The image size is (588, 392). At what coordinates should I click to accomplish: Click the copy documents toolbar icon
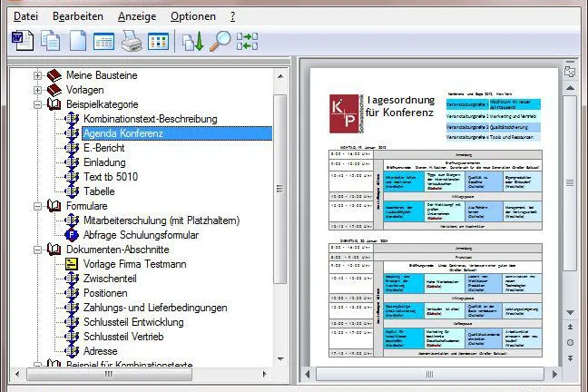pos(50,41)
